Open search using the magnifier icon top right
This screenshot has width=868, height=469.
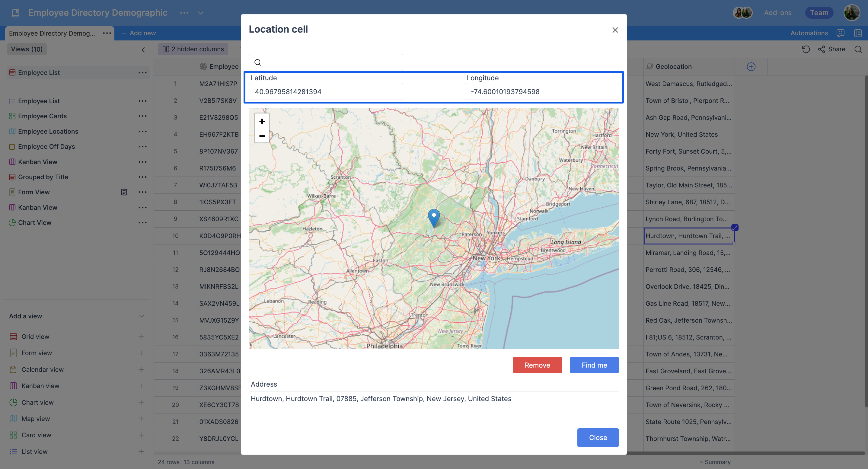858,49
